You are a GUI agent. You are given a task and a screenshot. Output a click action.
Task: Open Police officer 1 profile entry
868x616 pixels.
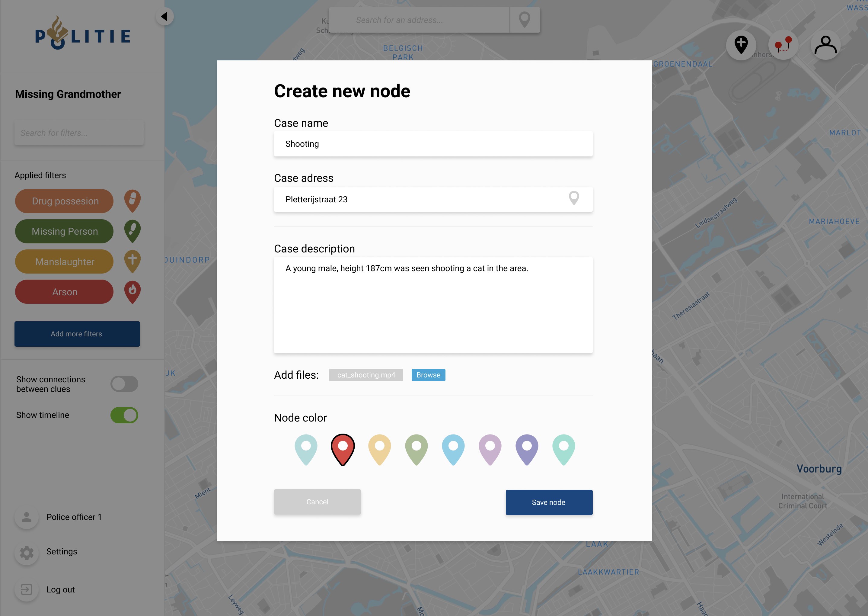click(74, 517)
